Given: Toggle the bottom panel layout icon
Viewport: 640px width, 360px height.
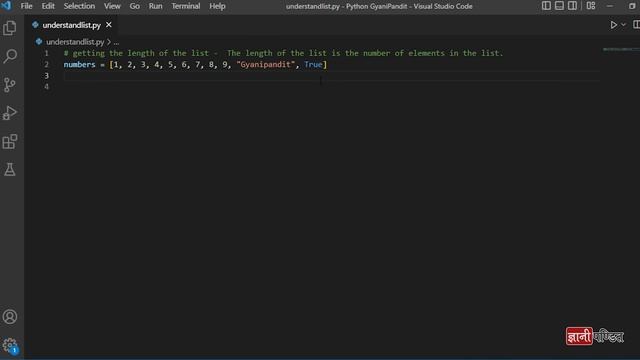Looking at the screenshot, I should tap(559, 6).
